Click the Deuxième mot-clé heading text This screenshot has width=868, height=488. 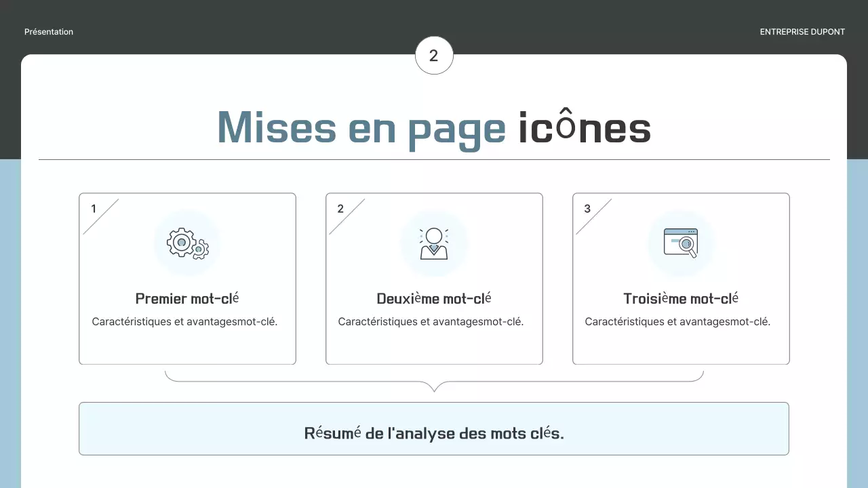tap(434, 298)
